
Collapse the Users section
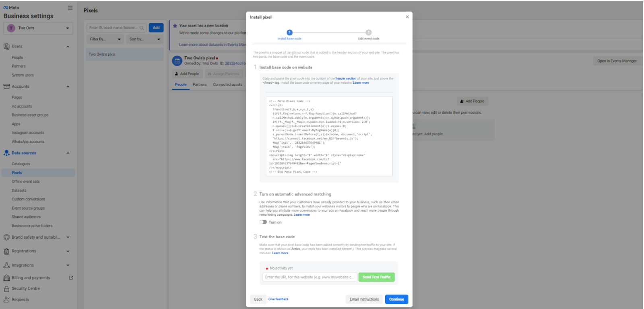68,47
